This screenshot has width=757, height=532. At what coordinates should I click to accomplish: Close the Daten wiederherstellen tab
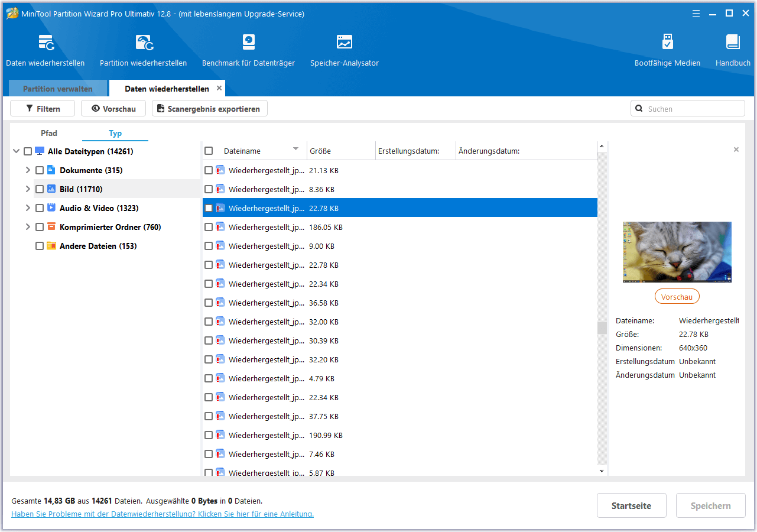pyautogui.click(x=219, y=88)
